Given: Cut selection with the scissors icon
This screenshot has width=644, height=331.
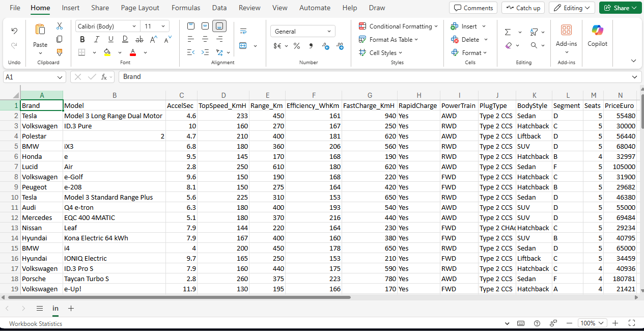Looking at the screenshot, I should (60, 26).
